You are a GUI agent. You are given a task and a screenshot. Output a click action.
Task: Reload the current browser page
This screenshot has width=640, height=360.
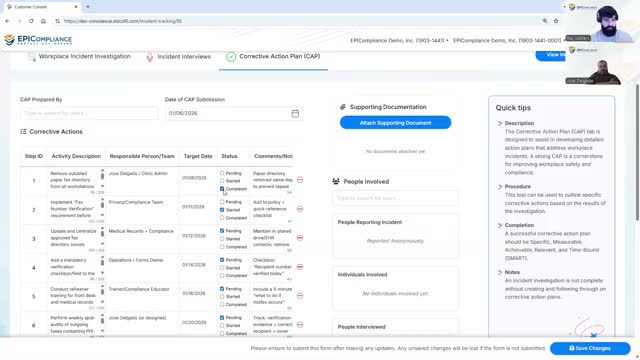pos(31,21)
